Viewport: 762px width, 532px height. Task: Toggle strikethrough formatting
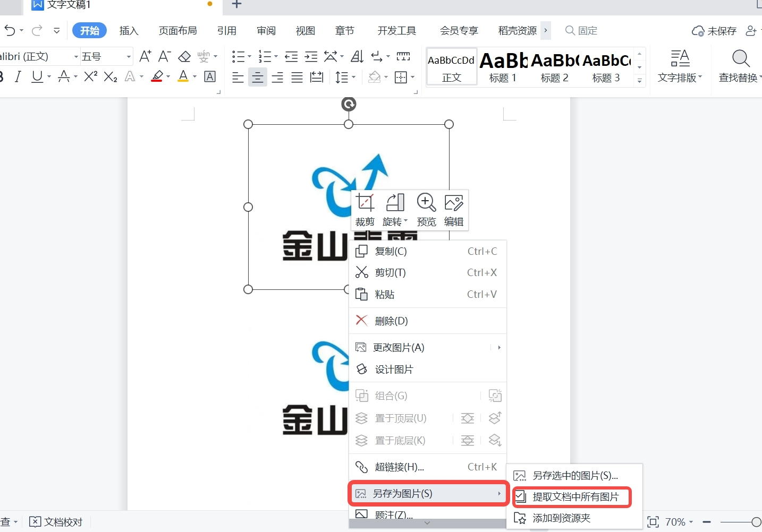64,77
